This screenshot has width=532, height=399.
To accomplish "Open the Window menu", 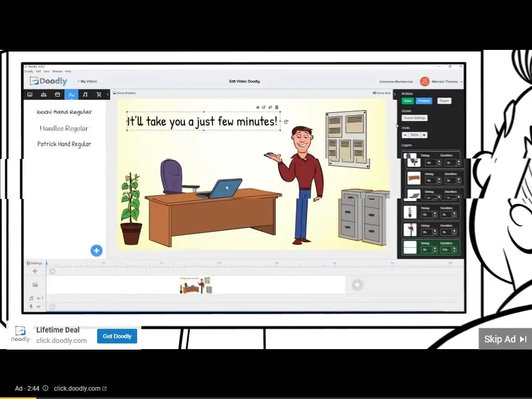I will [57, 71].
